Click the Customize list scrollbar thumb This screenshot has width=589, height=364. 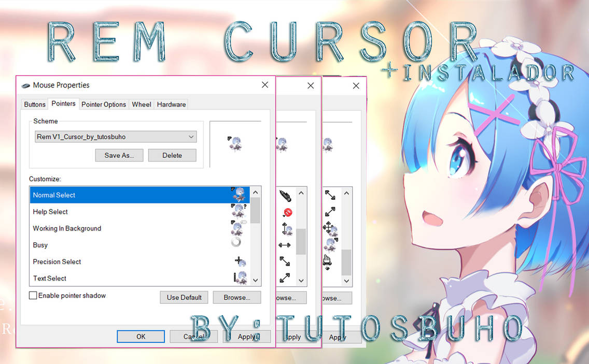click(256, 211)
